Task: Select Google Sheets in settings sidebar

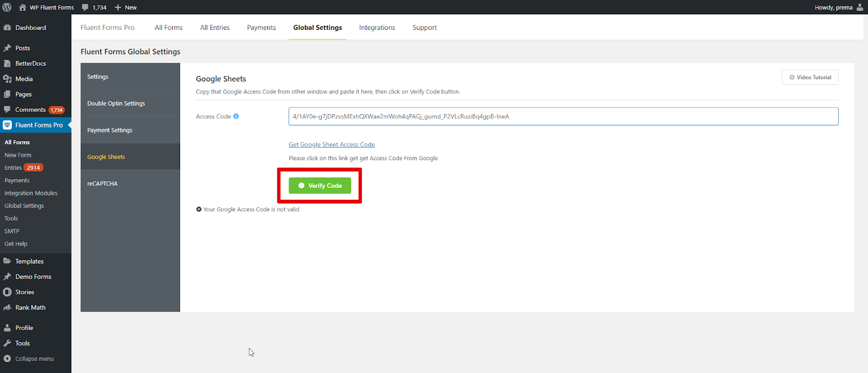Action: (x=130, y=157)
